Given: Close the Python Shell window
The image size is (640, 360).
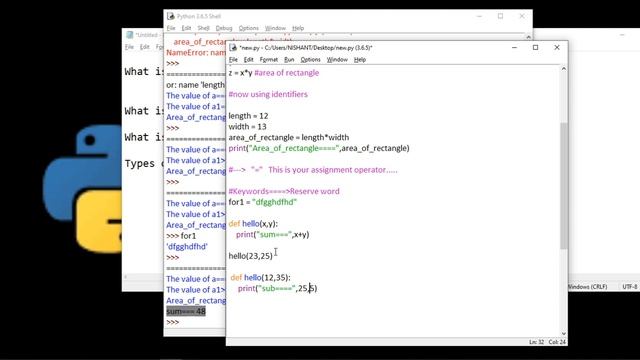Looking at the screenshot, I should point(522,16).
